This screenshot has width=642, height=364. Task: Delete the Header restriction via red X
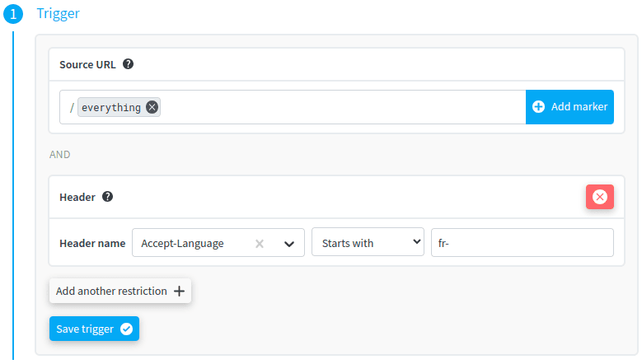(x=599, y=197)
